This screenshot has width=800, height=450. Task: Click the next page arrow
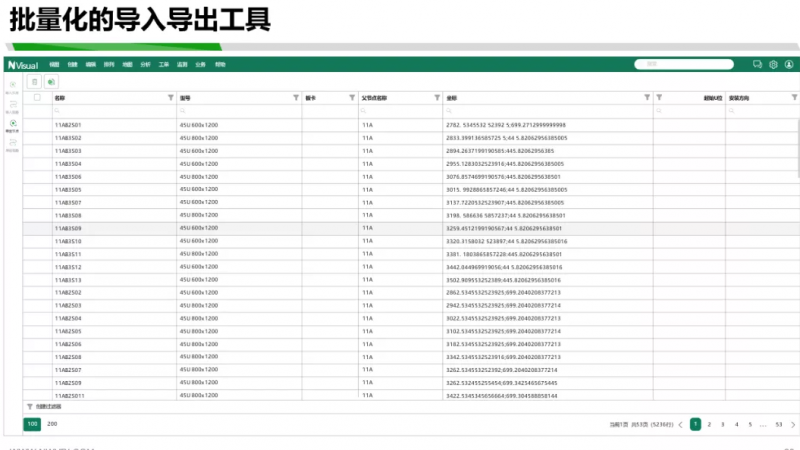point(793,424)
